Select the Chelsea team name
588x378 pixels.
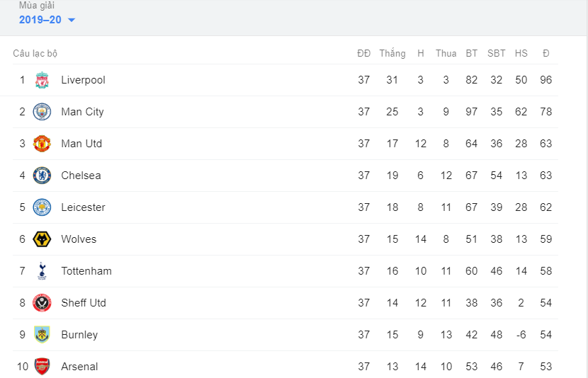81,176
